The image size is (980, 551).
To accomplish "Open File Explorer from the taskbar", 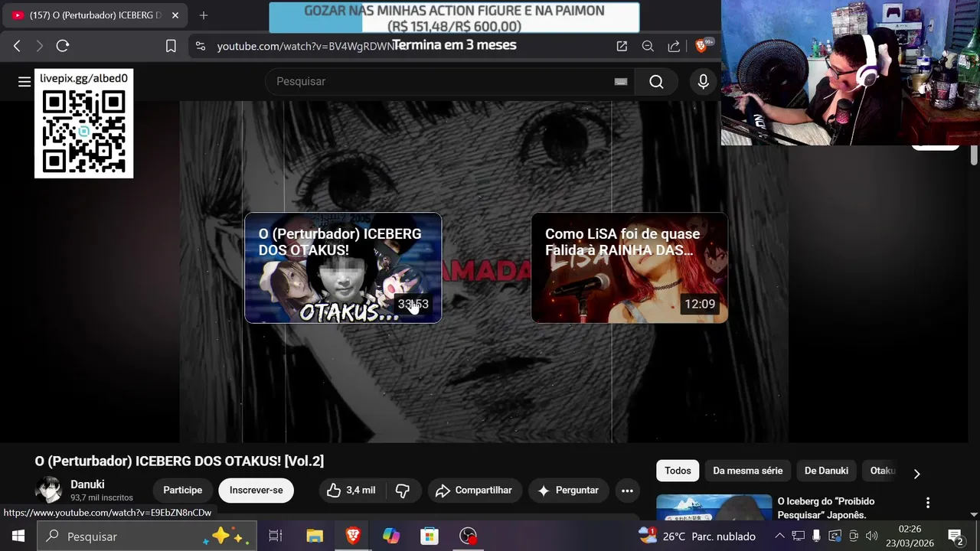I will point(315,536).
